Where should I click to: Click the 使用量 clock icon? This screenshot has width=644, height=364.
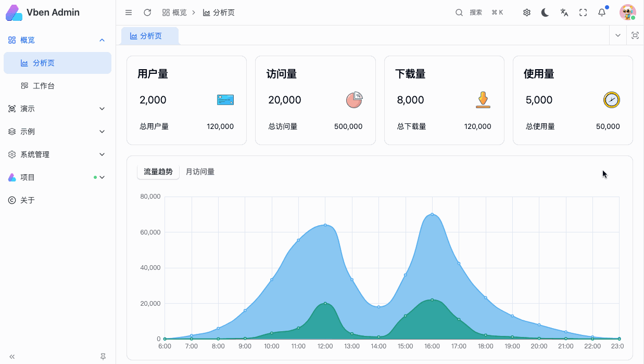click(x=612, y=100)
